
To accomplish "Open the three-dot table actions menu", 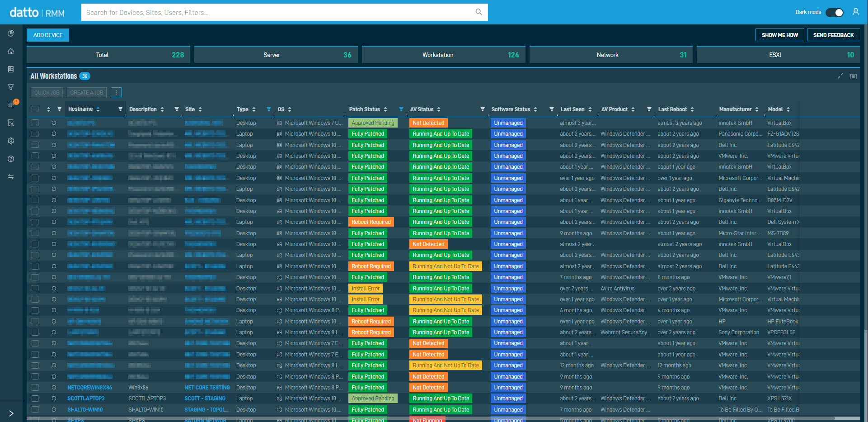I will tap(116, 92).
